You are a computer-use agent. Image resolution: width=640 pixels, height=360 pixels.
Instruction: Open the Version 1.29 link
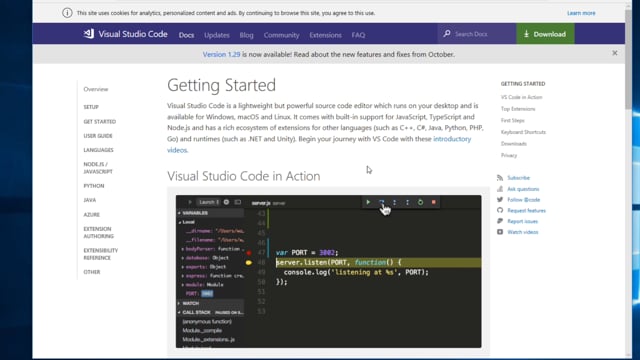(221, 54)
